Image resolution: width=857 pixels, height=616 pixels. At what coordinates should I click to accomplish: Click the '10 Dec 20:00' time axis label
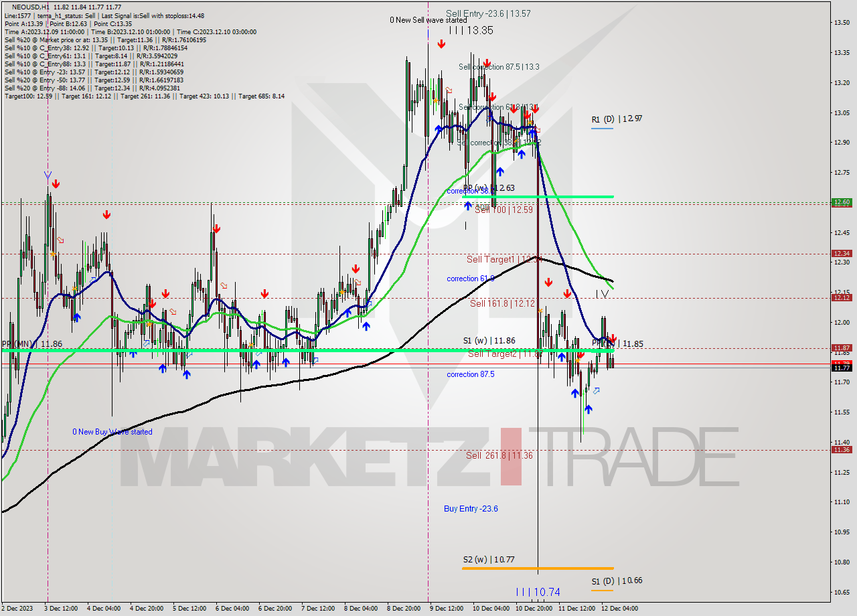pos(534,609)
